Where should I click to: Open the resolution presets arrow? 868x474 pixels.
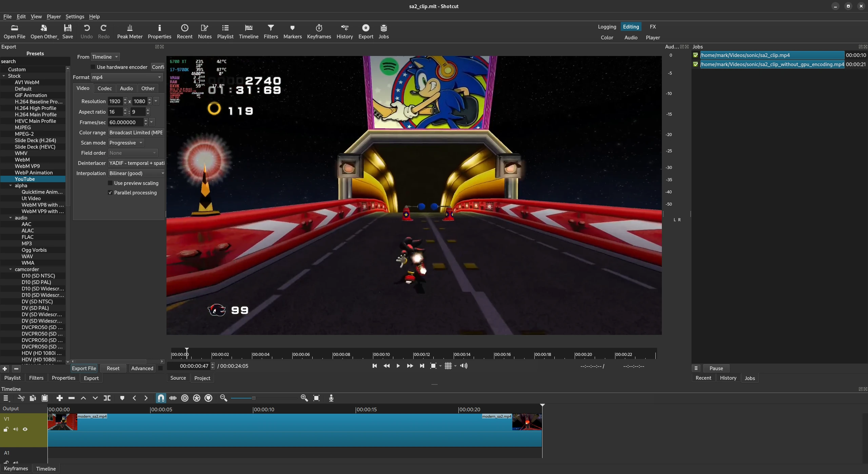pyautogui.click(x=156, y=101)
